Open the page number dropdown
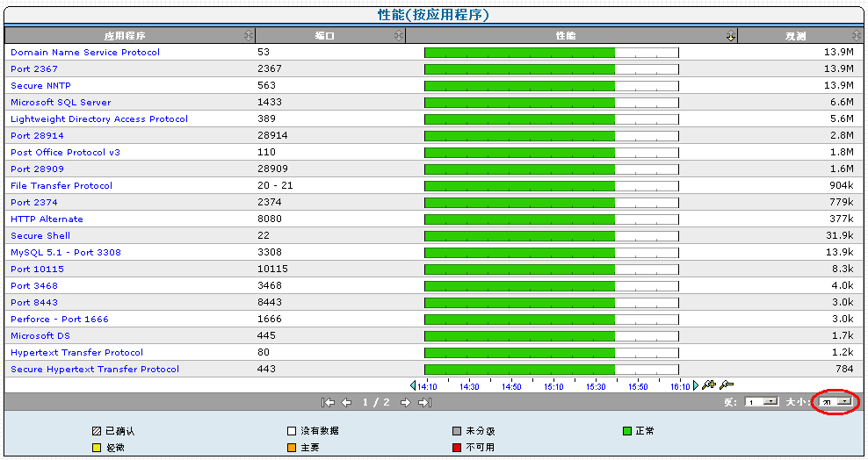This screenshot has width=868, height=460. (763, 402)
